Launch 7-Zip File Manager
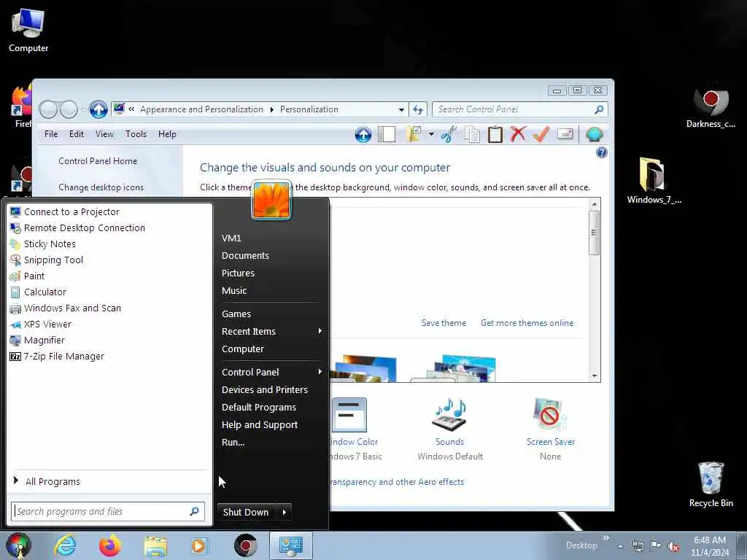 (109, 356)
